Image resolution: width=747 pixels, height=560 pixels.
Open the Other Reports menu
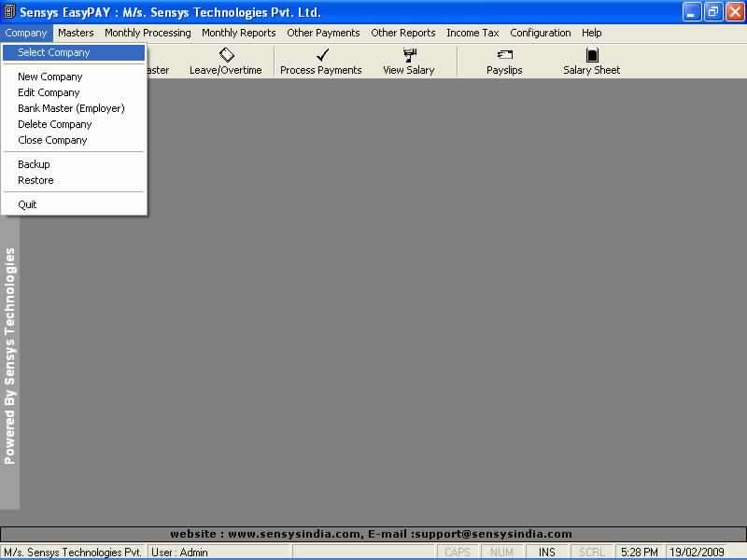coord(403,33)
